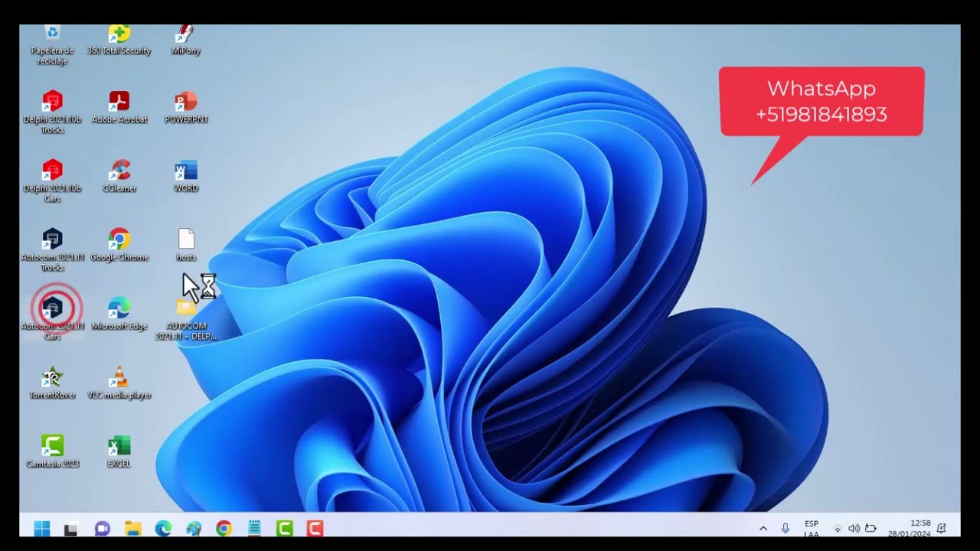Viewport: 980px width, 551px height.
Task: Select the TorrentRover desktop shortcut
Action: [x=52, y=383]
